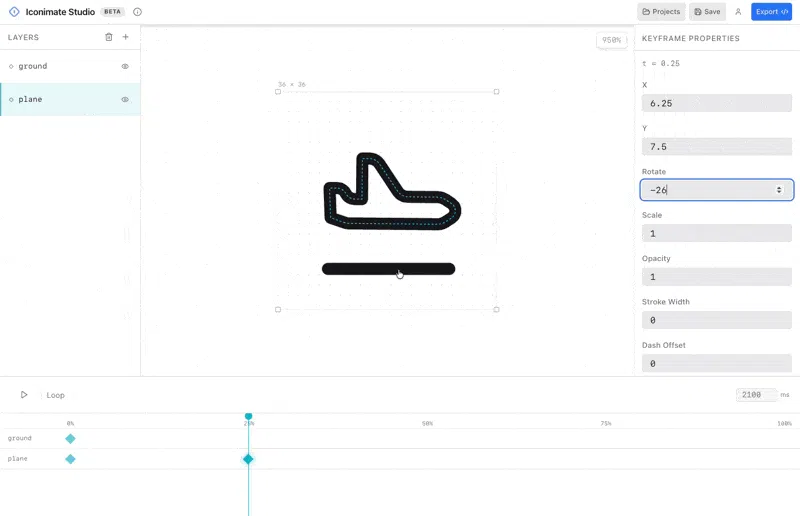Click the timeline playhead handle

[248, 416]
